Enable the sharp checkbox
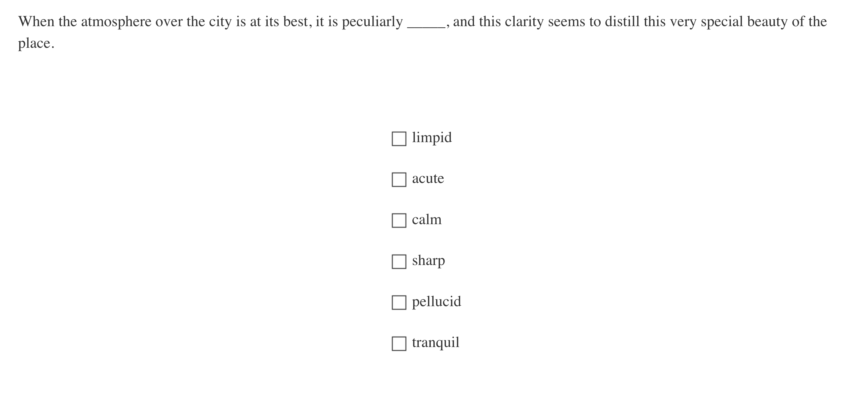 click(399, 262)
